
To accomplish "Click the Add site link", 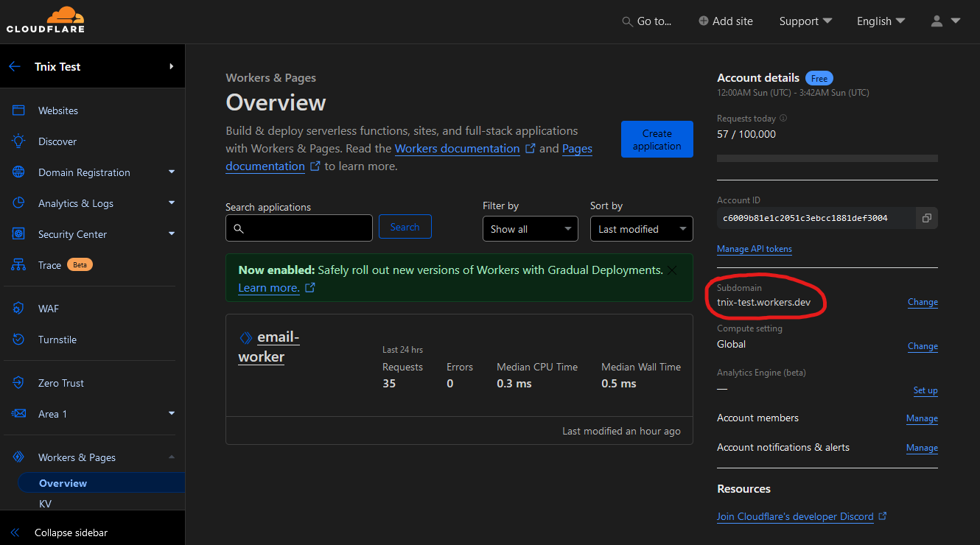I will tap(726, 21).
